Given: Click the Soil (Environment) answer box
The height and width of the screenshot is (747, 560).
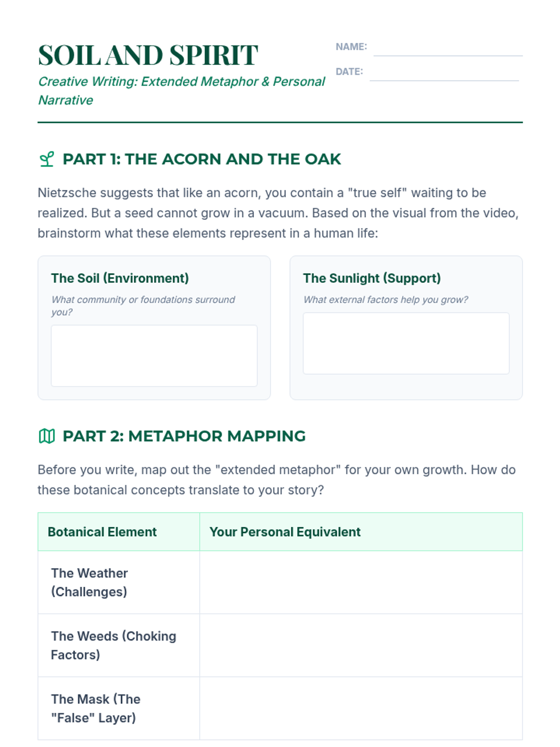Looking at the screenshot, I should tap(154, 356).
